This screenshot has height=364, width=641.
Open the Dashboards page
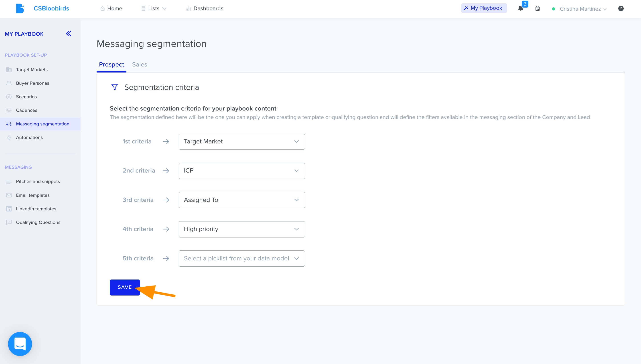coord(205,8)
